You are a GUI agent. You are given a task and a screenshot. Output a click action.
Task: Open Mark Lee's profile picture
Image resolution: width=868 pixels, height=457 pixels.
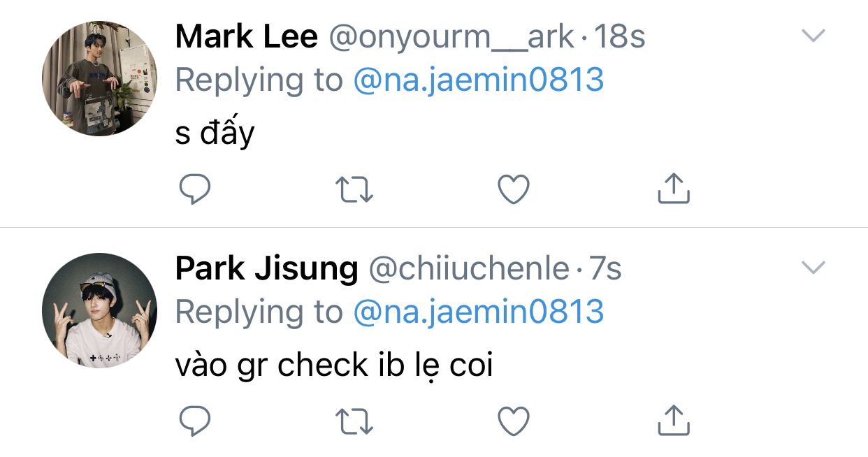tap(99, 78)
